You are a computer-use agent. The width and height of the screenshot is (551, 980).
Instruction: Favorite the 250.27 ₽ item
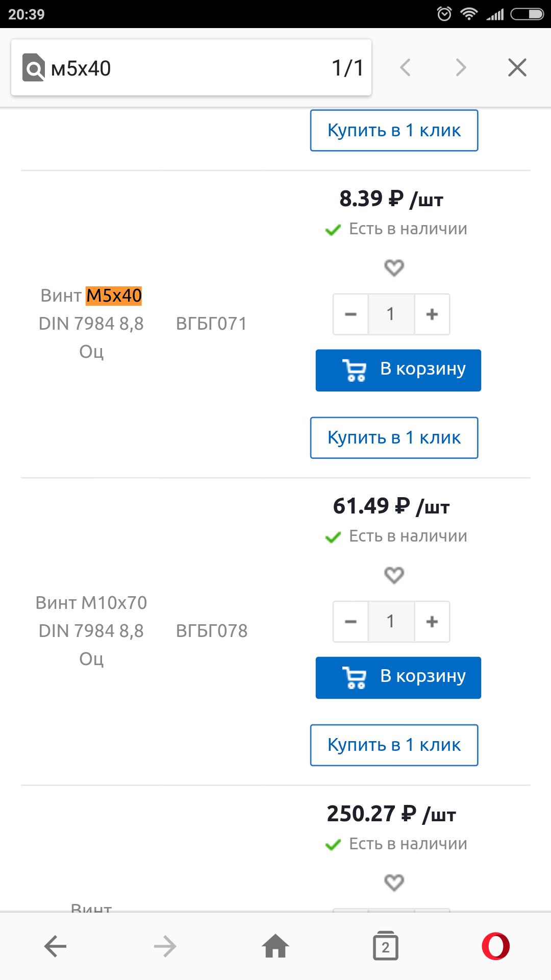pos(394,882)
